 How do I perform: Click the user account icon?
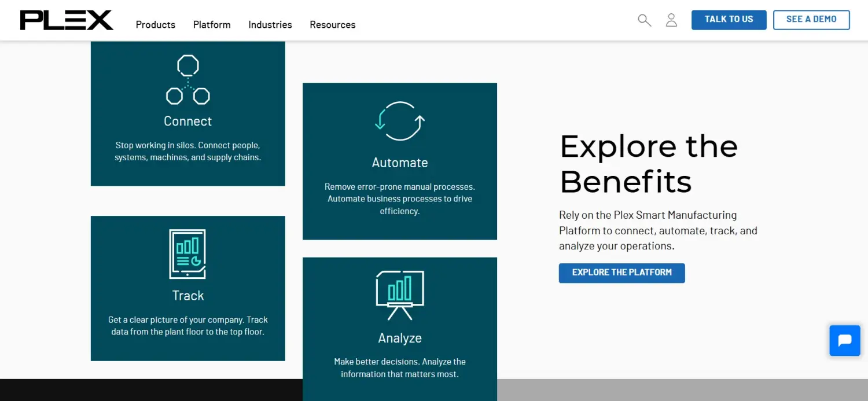pyautogui.click(x=671, y=20)
